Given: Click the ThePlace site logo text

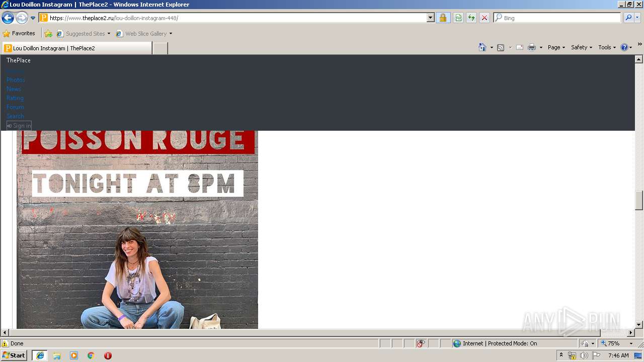Looking at the screenshot, I should [x=19, y=60].
